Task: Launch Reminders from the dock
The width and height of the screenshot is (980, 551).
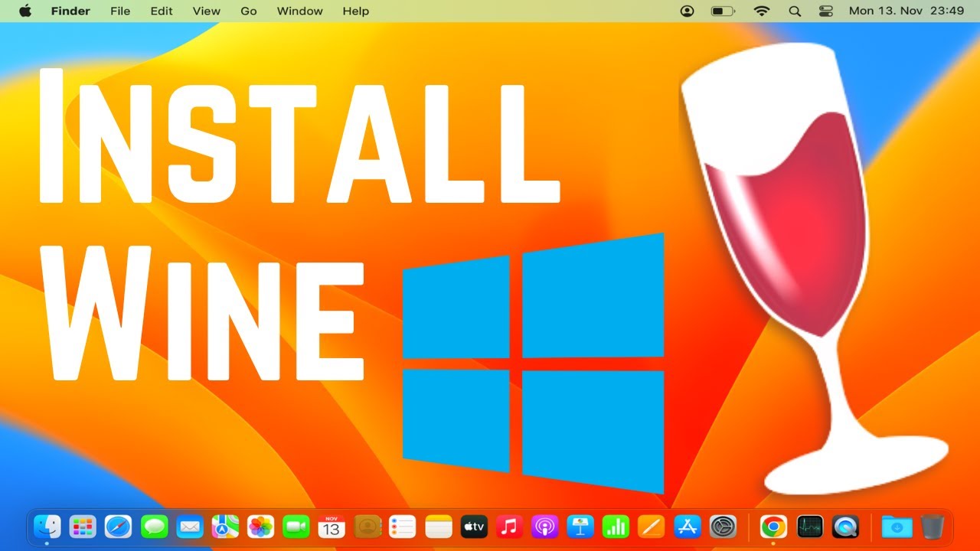Action: click(402, 527)
